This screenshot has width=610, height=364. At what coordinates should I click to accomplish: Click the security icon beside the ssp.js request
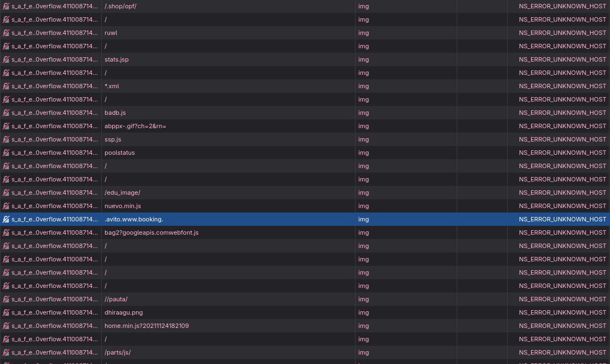pyautogui.click(x=6, y=139)
